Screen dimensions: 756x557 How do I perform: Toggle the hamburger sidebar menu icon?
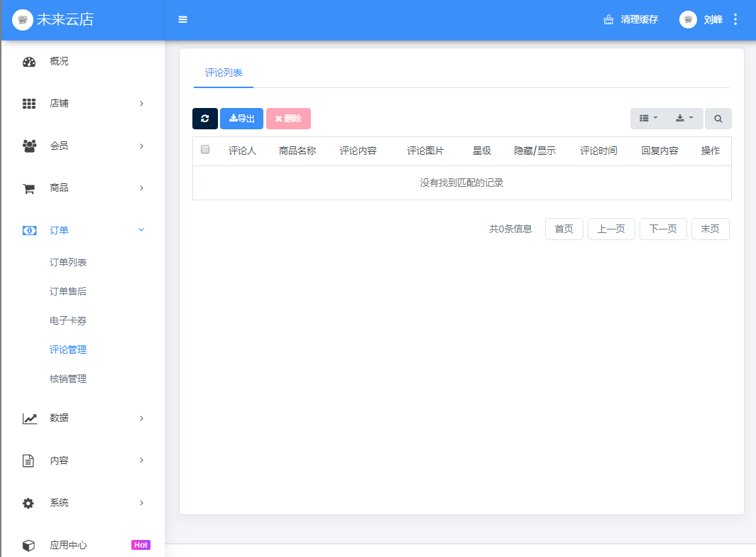183,20
